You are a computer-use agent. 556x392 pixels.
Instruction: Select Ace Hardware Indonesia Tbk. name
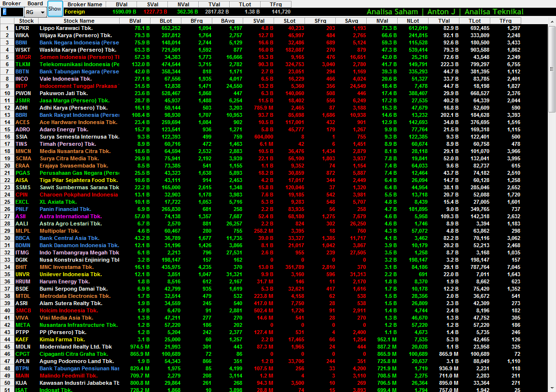(78, 122)
